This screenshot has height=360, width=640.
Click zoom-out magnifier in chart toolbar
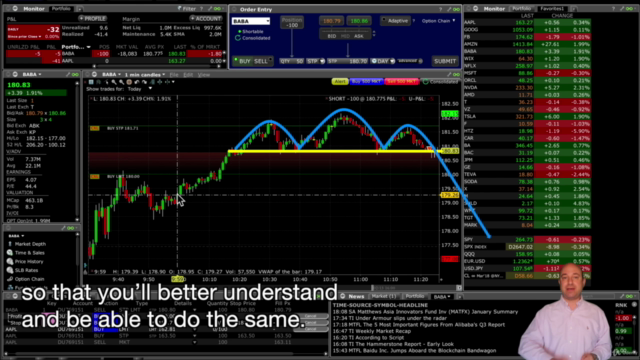coord(121,82)
